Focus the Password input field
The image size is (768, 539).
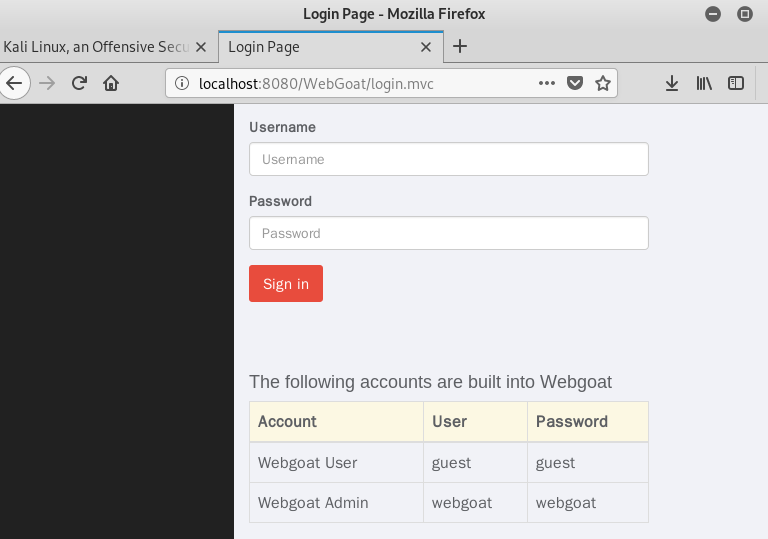[449, 233]
